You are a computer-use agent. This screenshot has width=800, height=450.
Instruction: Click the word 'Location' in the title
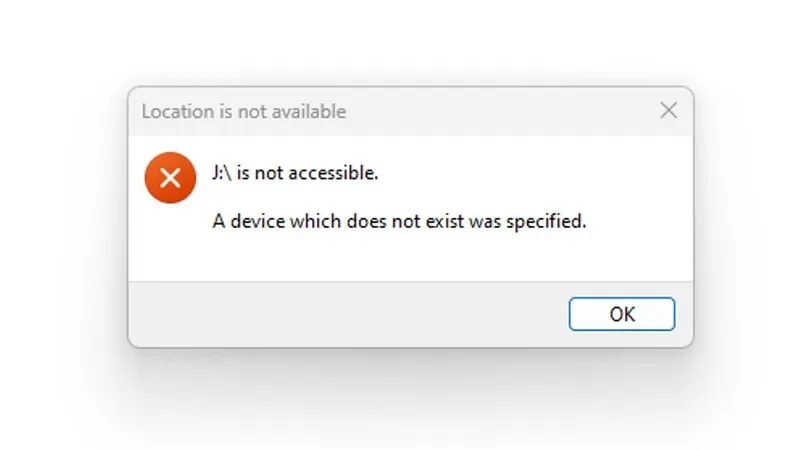tap(176, 112)
